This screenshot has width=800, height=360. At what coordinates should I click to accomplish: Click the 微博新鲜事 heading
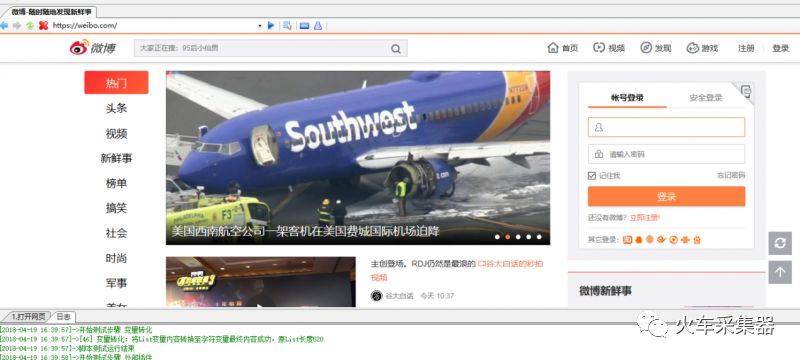[x=606, y=291]
